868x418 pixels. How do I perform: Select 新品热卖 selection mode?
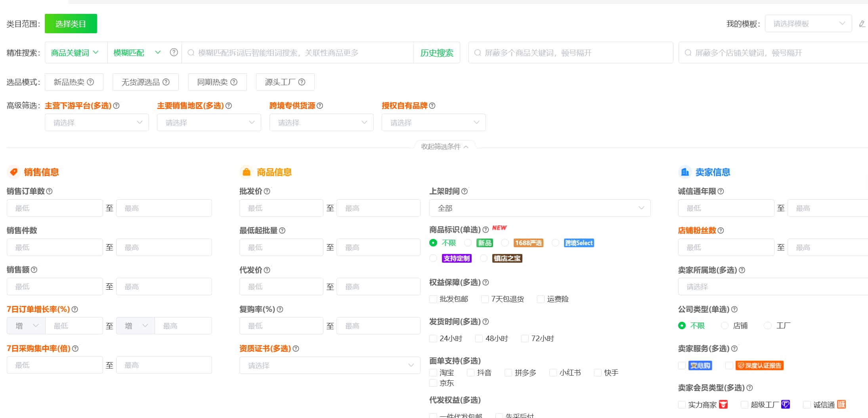click(x=74, y=82)
